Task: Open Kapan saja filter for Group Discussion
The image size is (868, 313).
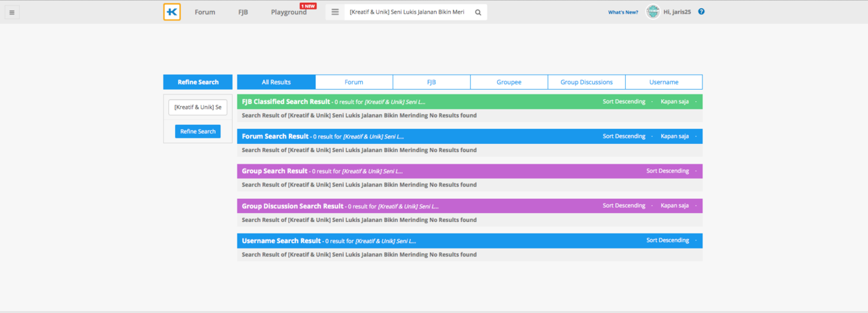Action: click(x=675, y=206)
